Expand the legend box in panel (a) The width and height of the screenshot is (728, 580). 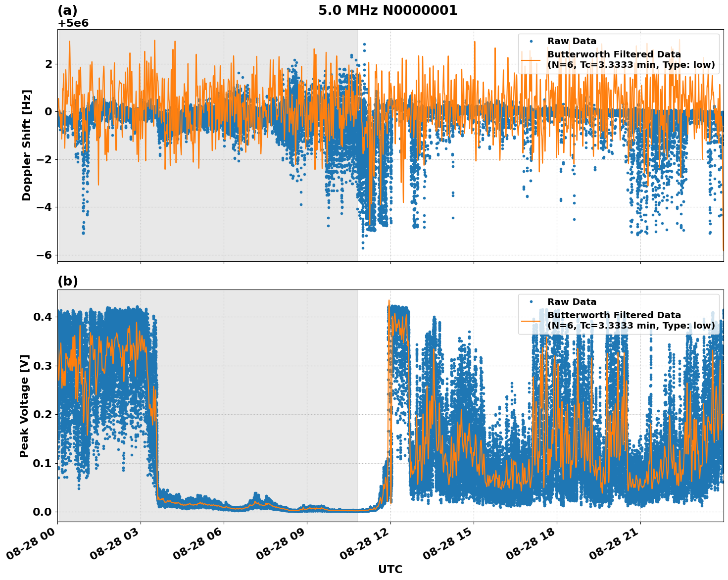point(619,54)
